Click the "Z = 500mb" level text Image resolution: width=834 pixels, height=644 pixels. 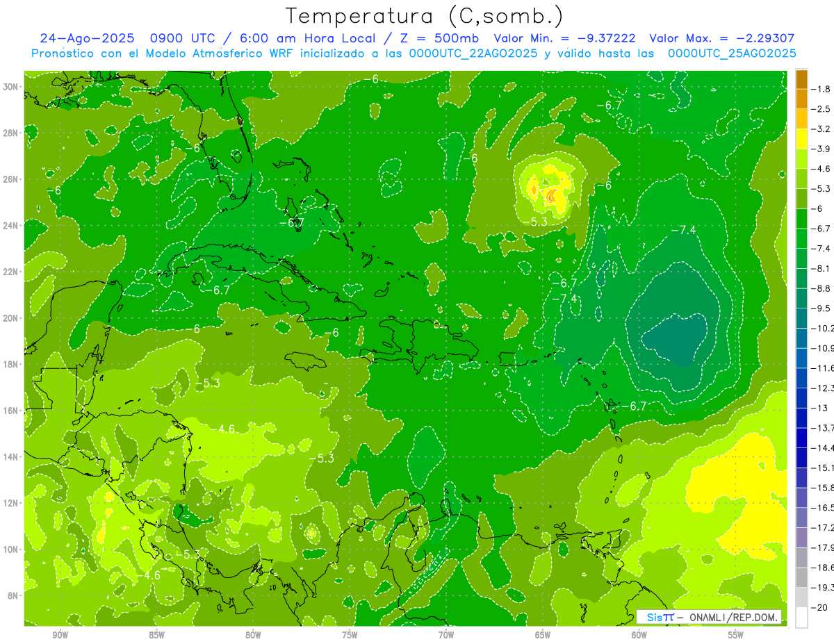pos(439,38)
